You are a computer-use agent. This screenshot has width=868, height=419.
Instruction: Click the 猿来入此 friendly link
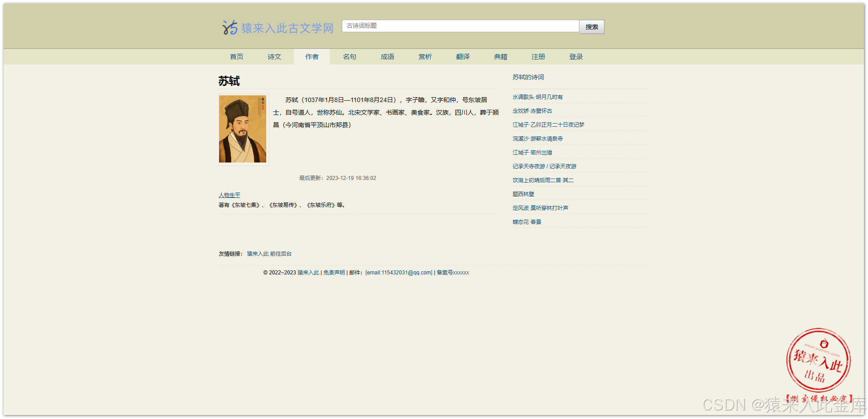[258, 254]
